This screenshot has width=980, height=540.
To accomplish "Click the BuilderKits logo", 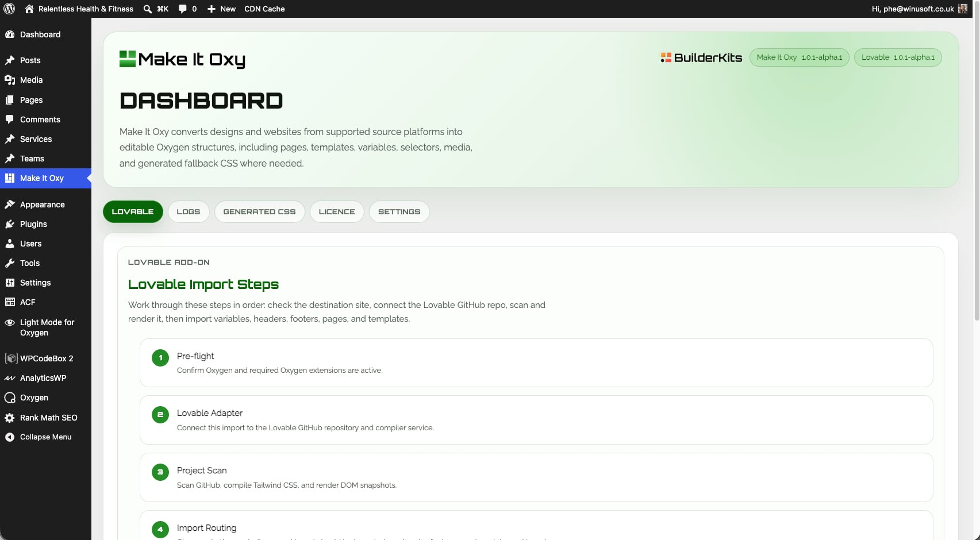I will point(701,57).
